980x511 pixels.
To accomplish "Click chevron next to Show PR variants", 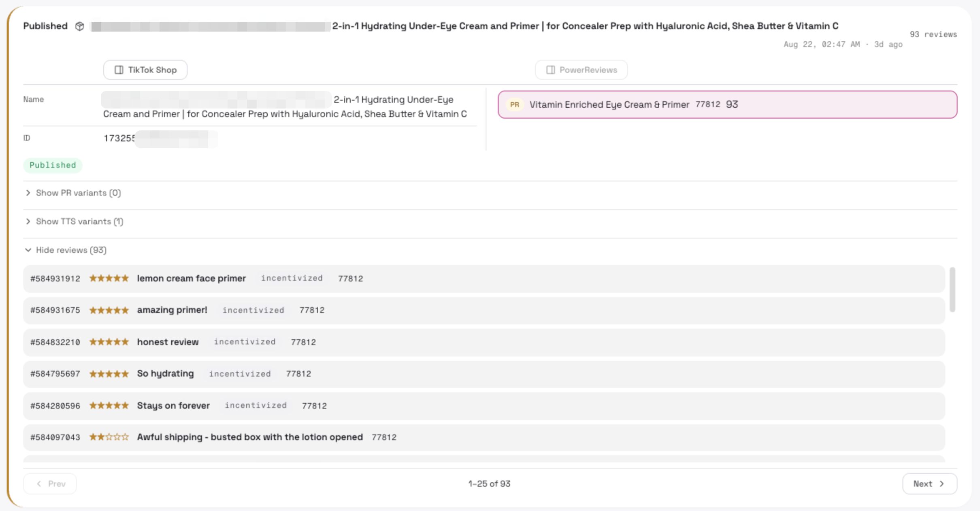I will [28, 193].
